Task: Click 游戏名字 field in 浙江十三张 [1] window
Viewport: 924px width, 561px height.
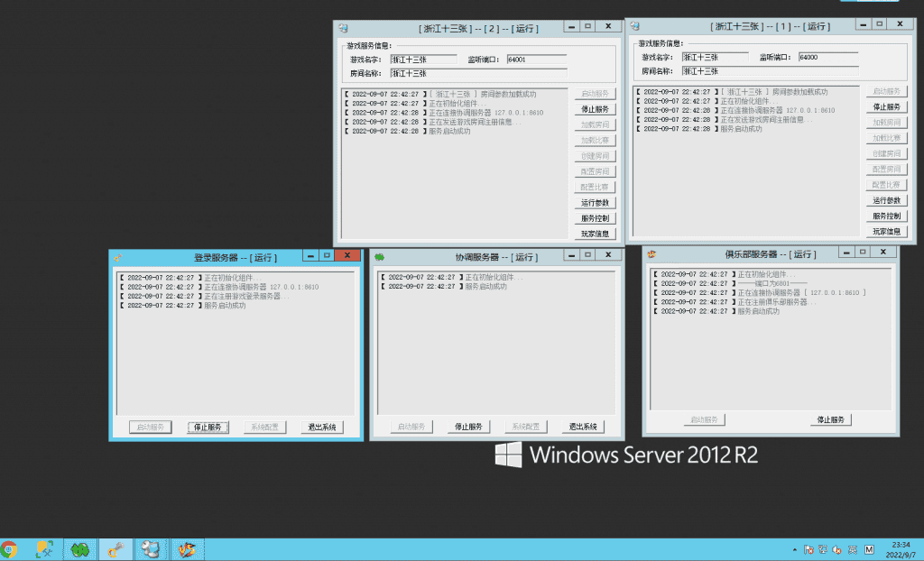Action: click(715, 57)
